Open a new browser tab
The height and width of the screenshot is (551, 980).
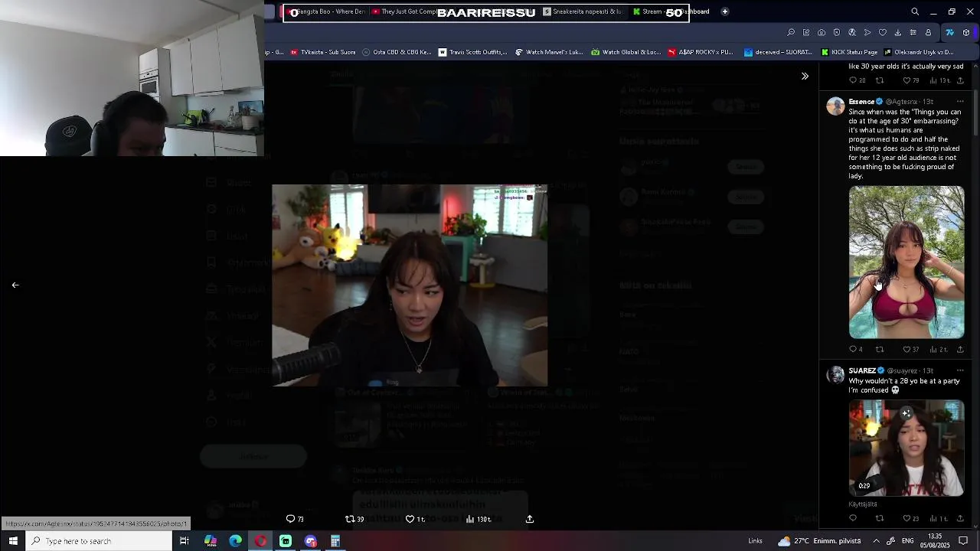pos(724,11)
